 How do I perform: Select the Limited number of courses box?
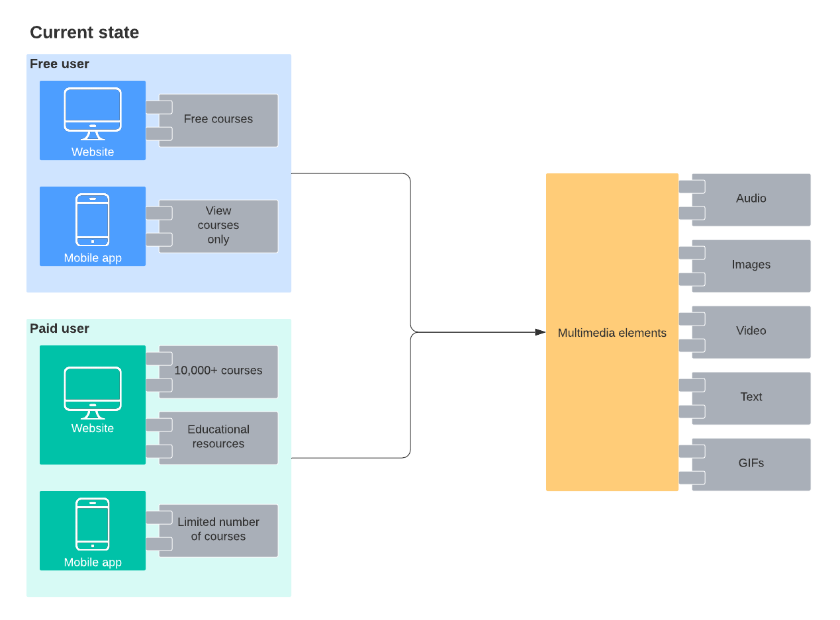(218, 530)
